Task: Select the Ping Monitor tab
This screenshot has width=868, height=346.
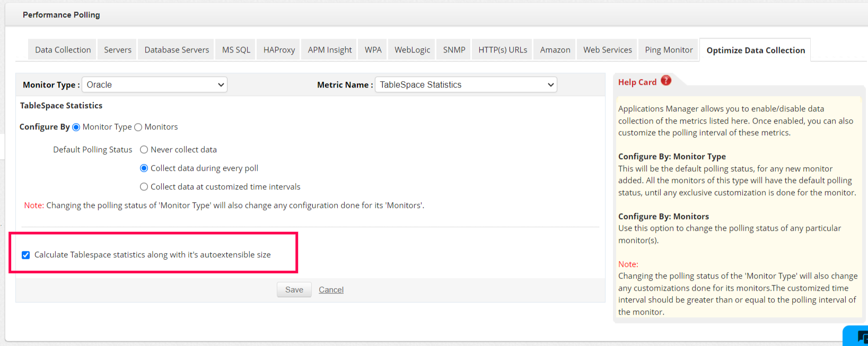Action: (669, 50)
